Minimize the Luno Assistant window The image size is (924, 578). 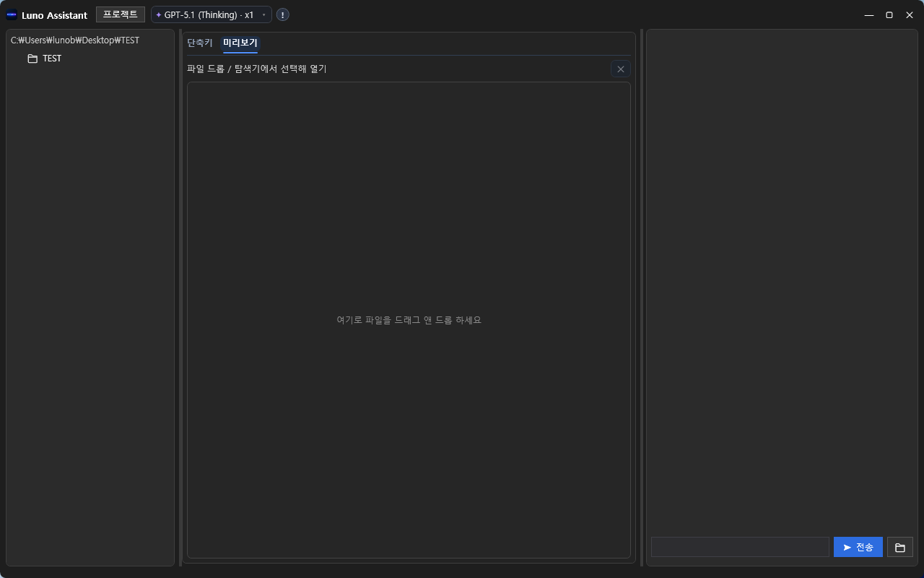coord(869,15)
